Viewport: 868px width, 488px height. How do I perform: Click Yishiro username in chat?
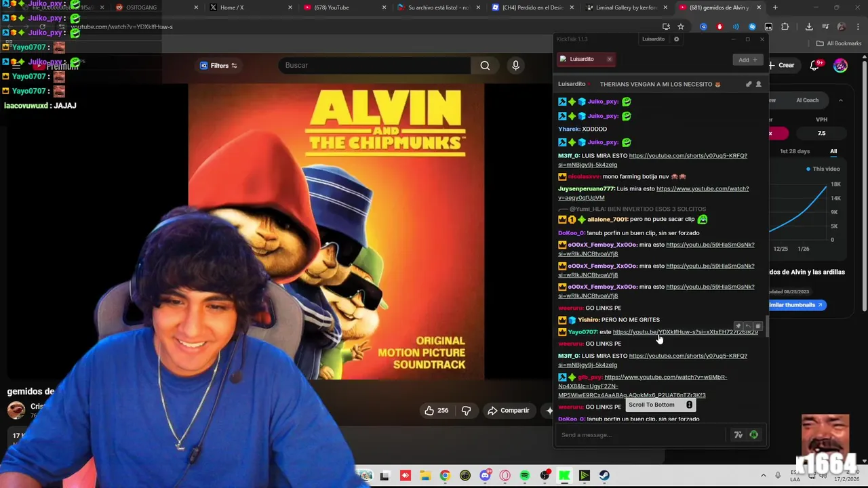(588, 320)
